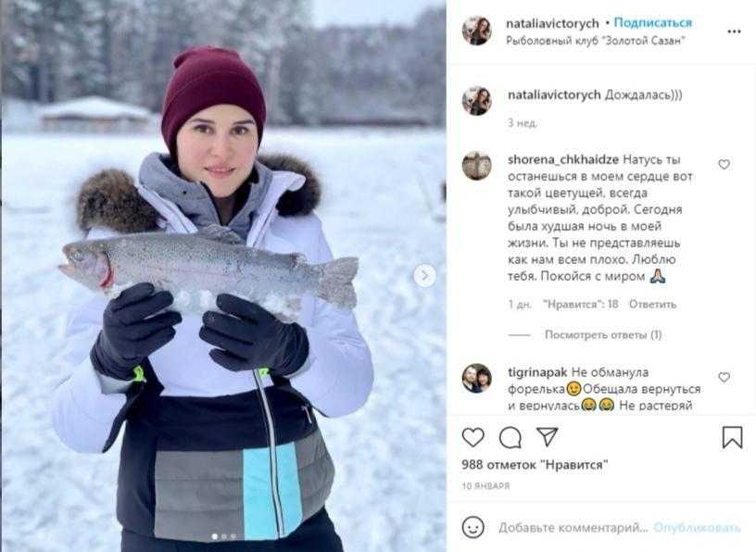Like tigrinapak's comment
The image size is (756, 552).
(x=724, y=377)
